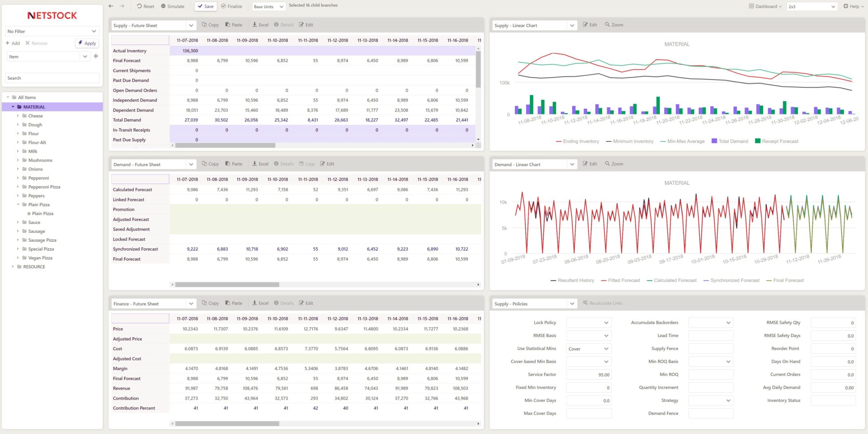Expand the Cheese tree node
This screenshot has height=434, width=868.
pos(18,116)
